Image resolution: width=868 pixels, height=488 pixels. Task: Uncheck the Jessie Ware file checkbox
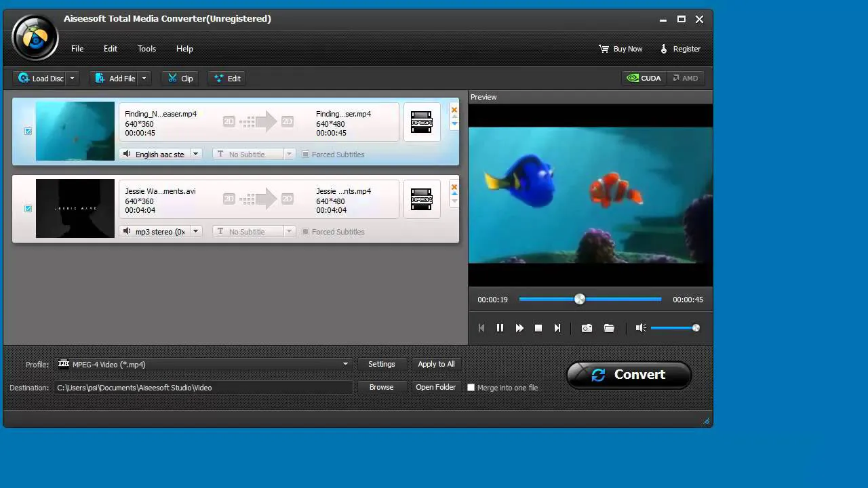point(28,208)
